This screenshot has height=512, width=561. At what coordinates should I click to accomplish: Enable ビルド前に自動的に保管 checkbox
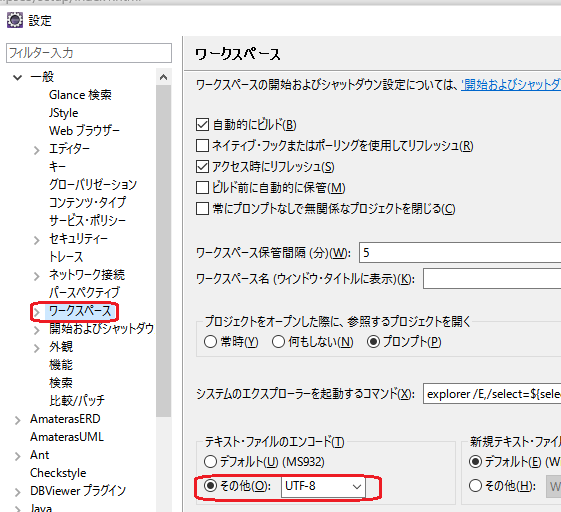[x=202, y=187]
